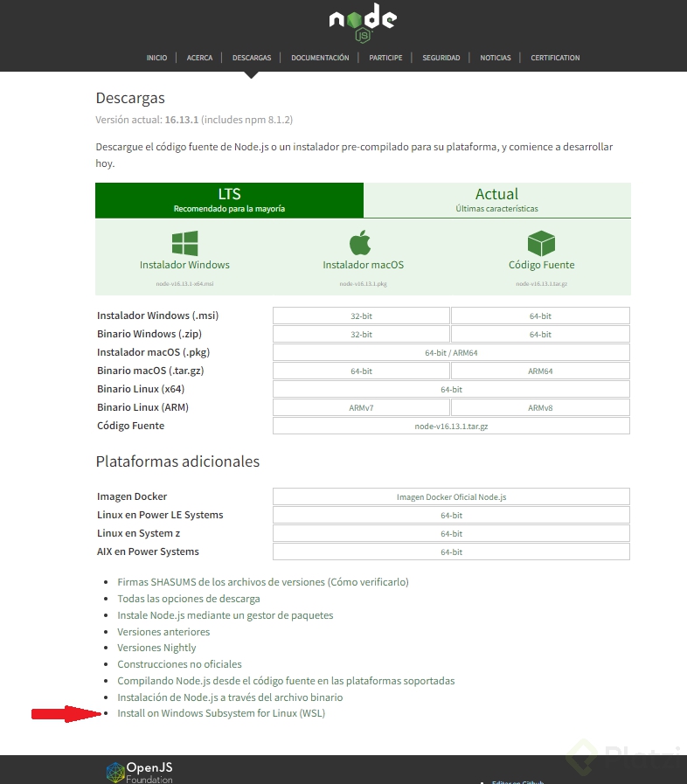The width and height of the screenshot is (687, 784).
Task: Open Compilando Node.js desde el código fuente
Action: (x=286, y=681)
